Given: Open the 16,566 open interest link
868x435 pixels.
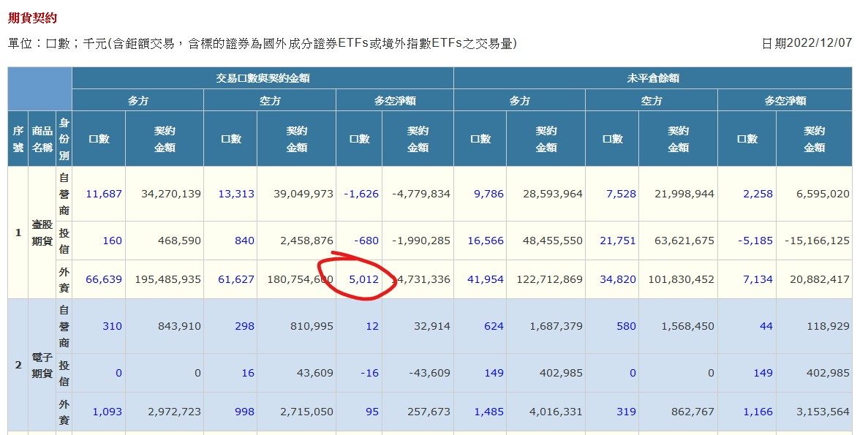Looking at the screenshot, I should [x=486, y=241].
